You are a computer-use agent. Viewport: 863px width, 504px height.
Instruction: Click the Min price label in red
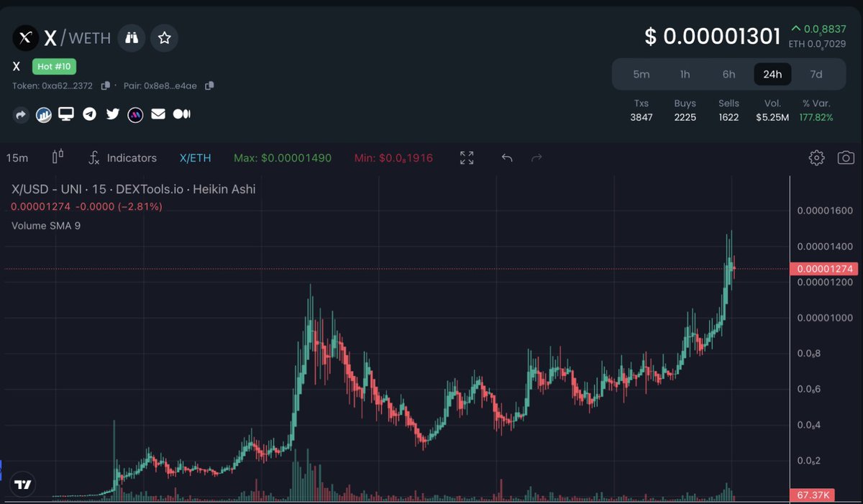click(393, 157)
